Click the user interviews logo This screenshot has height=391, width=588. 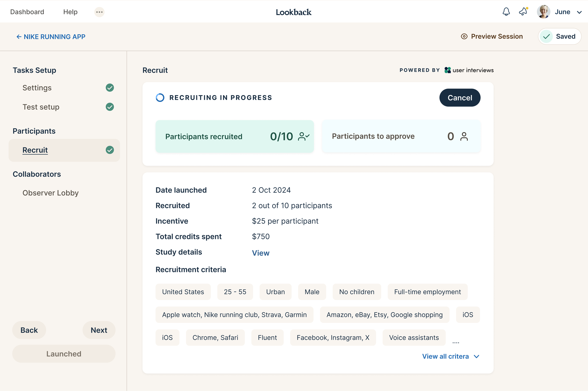(x=469, y=70)
